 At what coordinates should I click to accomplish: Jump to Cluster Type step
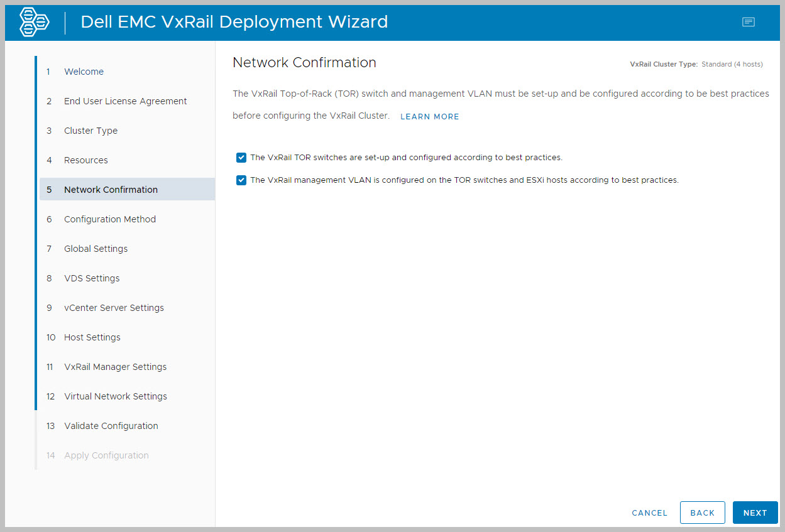[x=91, y=131]
